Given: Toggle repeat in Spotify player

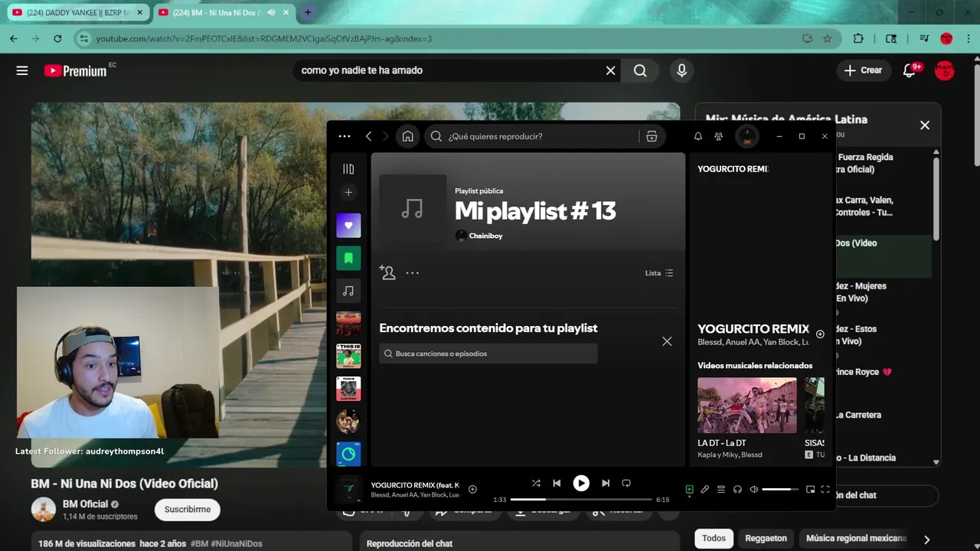Looking at the screenshot, I should pyautogui.click(x=626, y=483).
